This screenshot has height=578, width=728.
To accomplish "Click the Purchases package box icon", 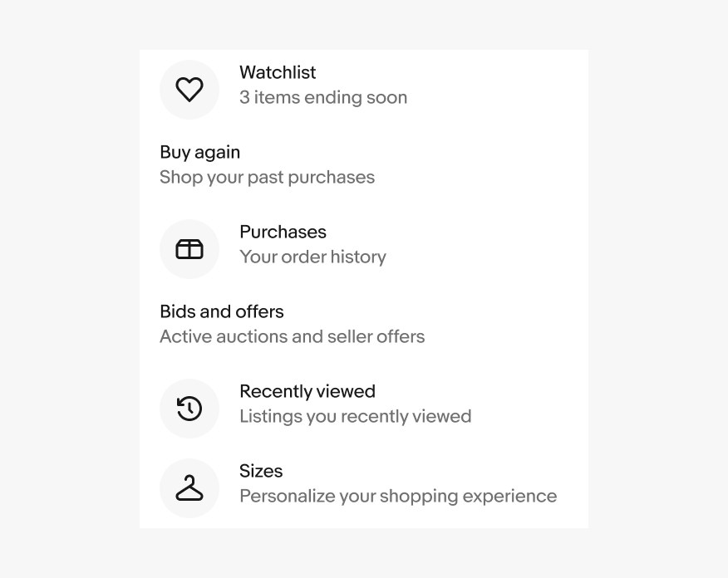I will pyautogui.click(x=189, y=249).
